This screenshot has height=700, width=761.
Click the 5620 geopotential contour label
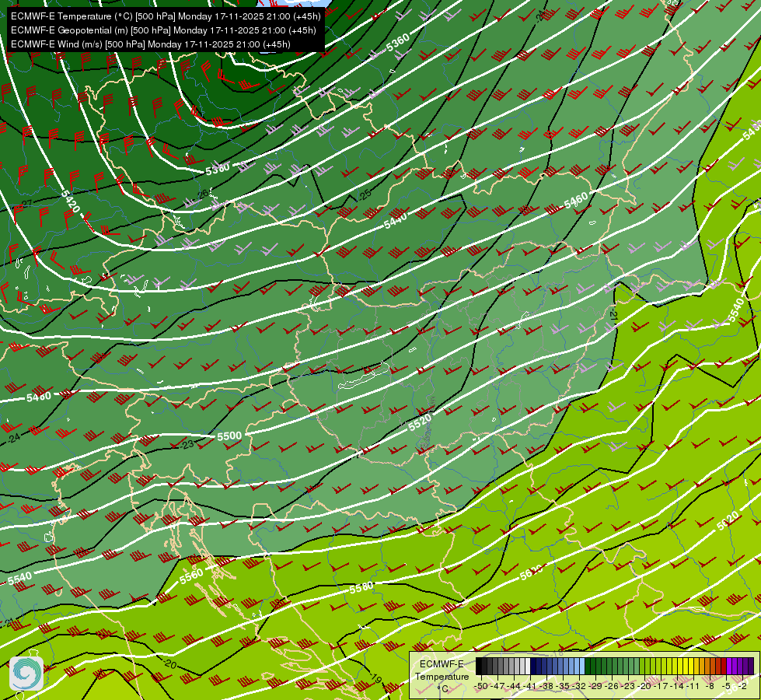click(x=728, y=521)
